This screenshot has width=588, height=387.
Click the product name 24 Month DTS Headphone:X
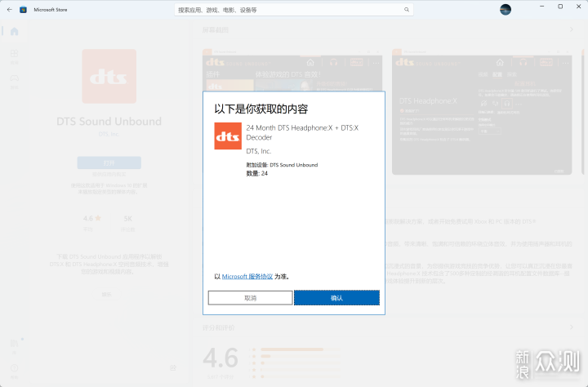(x=302, y=133)
